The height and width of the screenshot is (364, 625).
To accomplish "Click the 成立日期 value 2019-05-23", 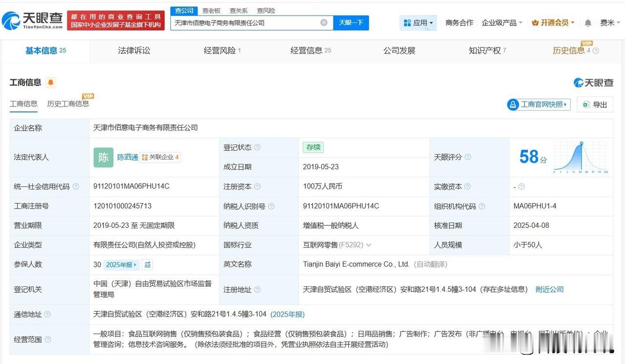I will (x=321, y=167).
